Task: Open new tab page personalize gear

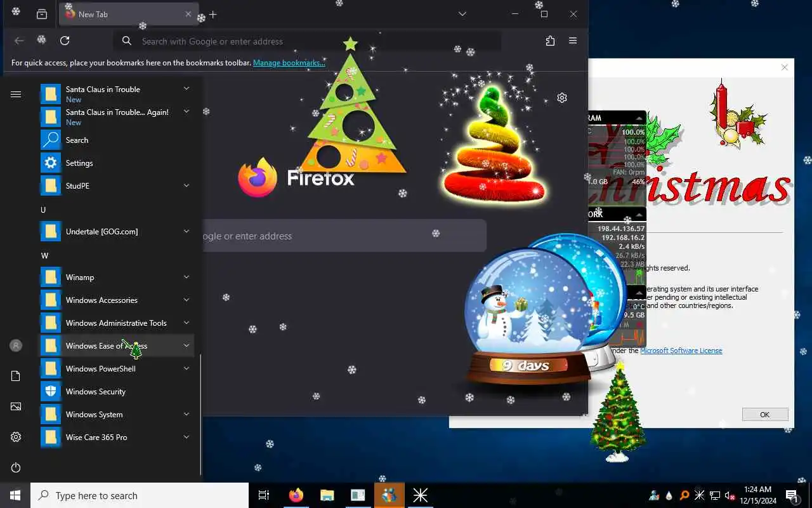Action: [562, 98]
